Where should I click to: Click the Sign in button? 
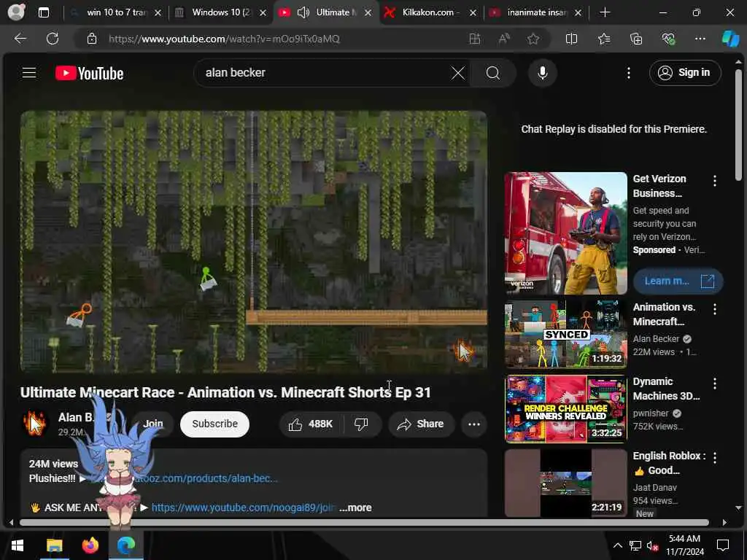pyautogui.click(x=684, y=73)
